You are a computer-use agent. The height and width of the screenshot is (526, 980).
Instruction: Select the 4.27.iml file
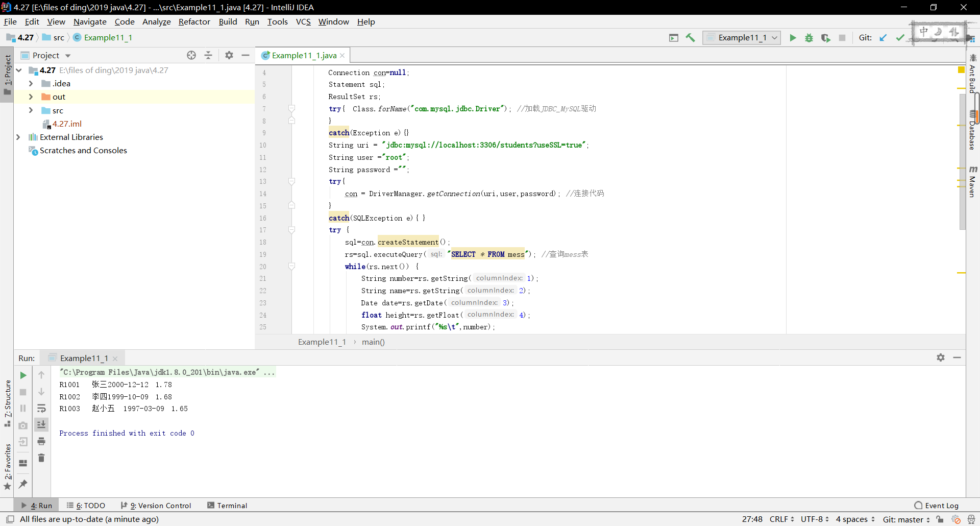66,124
